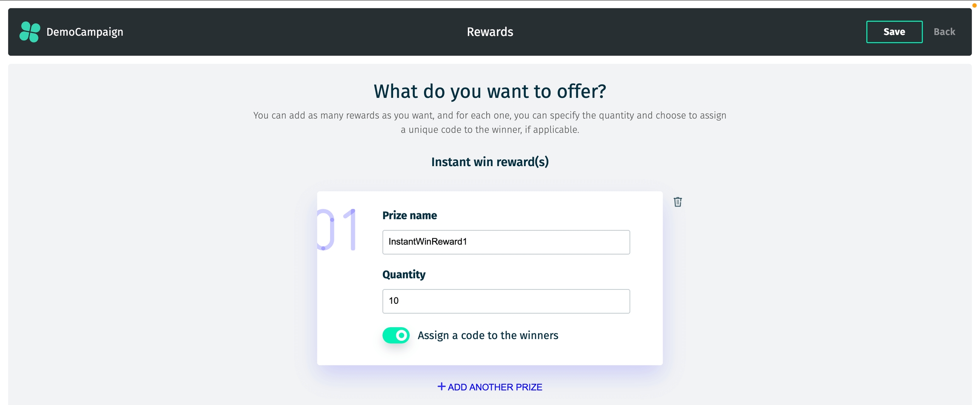Screen dimensions: 980x405
Task: Disable the assign code to winners toggle
Action: click(x=396, y=335)
